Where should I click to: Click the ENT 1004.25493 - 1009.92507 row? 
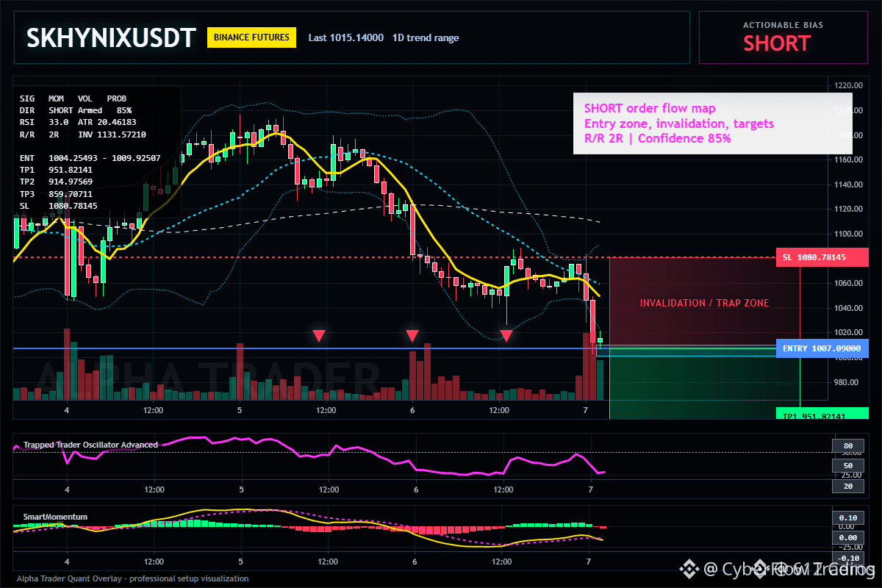(x=90, y=158)
